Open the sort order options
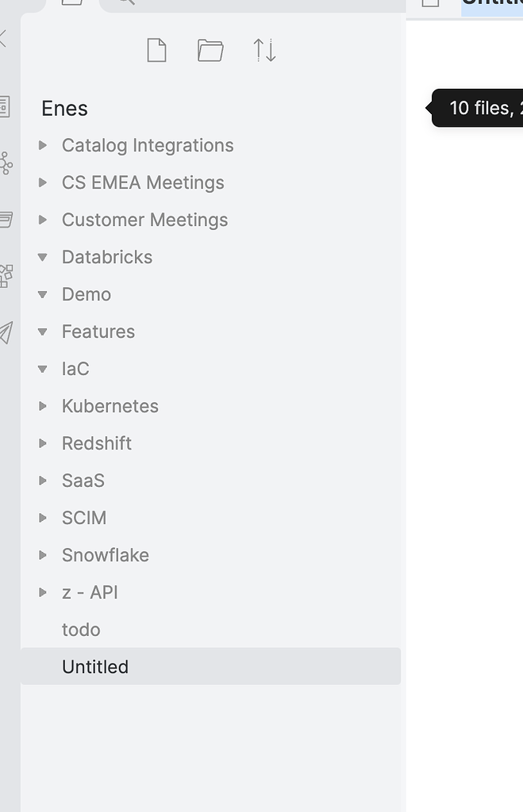Screen dimensions: 523x812 click(x=263, y=50)
